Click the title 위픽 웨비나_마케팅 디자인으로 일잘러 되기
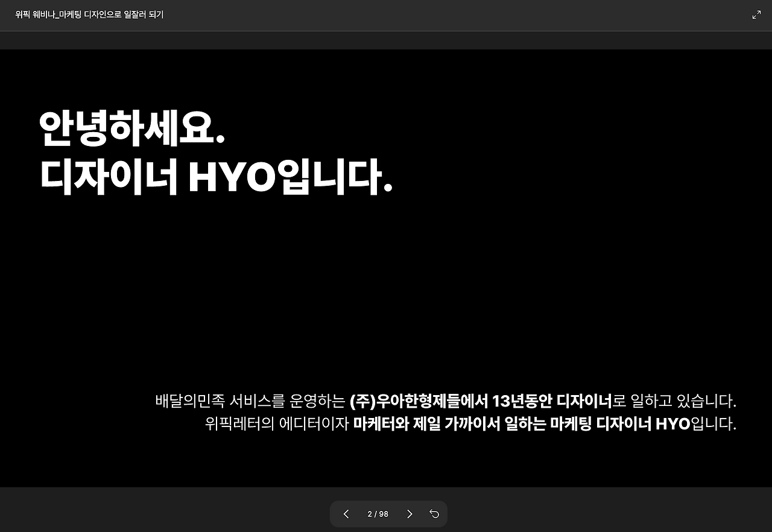Viewport: 772px width, 532px height. [89, 14]
